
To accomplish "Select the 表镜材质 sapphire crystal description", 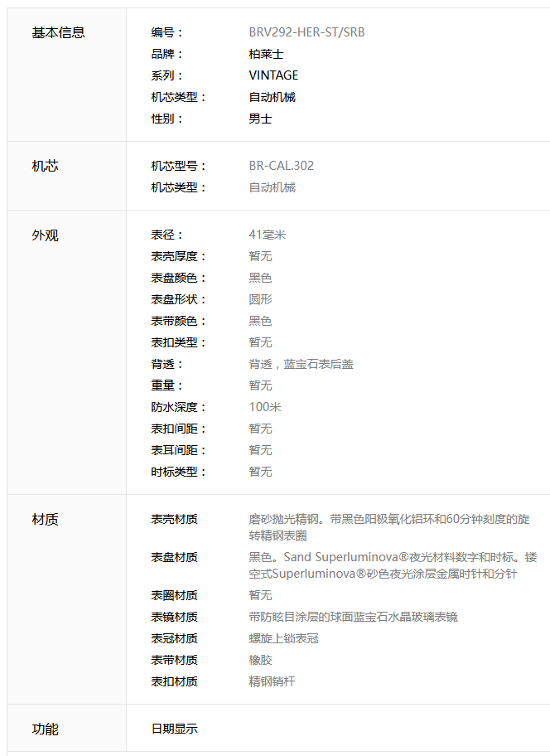I will (x=353, y=617).
